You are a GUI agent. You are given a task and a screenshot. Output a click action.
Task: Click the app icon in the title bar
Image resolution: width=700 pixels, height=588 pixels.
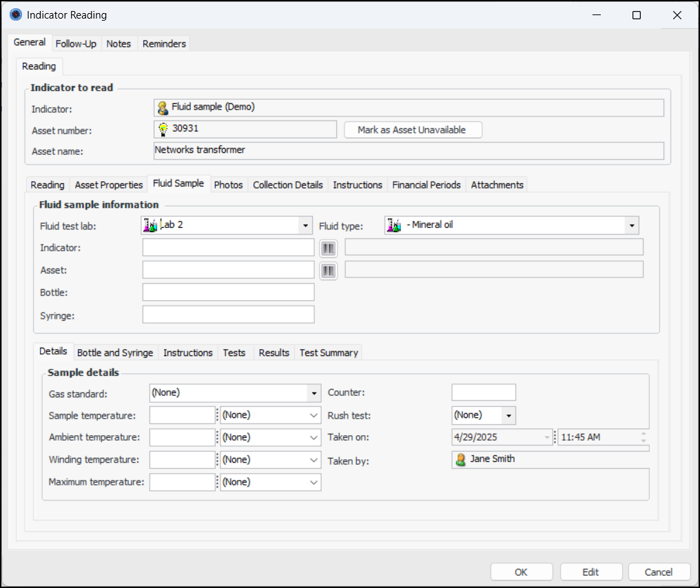tap(16, 14)
